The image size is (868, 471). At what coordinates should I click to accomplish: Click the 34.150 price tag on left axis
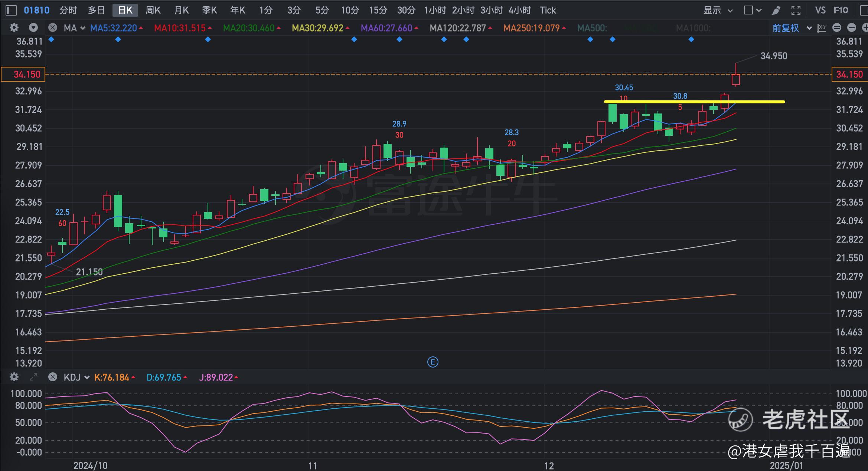23,74
